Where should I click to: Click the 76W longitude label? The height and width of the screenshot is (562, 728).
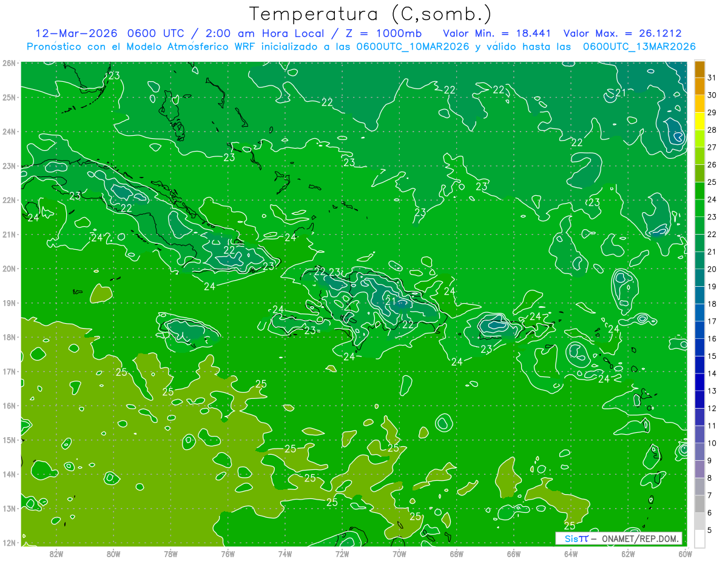227,554
